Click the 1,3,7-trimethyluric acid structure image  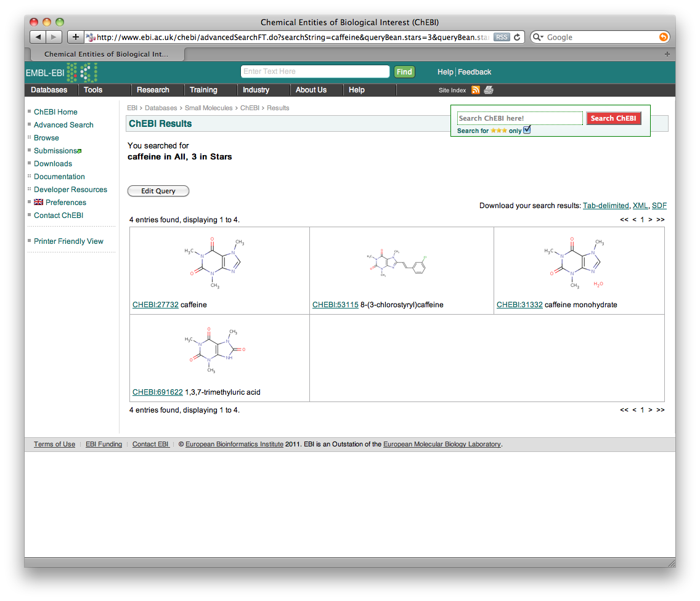[214, 350]
